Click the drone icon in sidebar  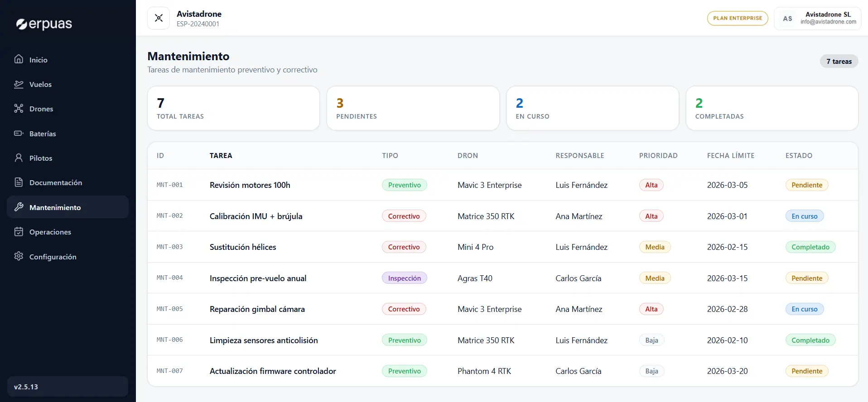coord(19,109)
